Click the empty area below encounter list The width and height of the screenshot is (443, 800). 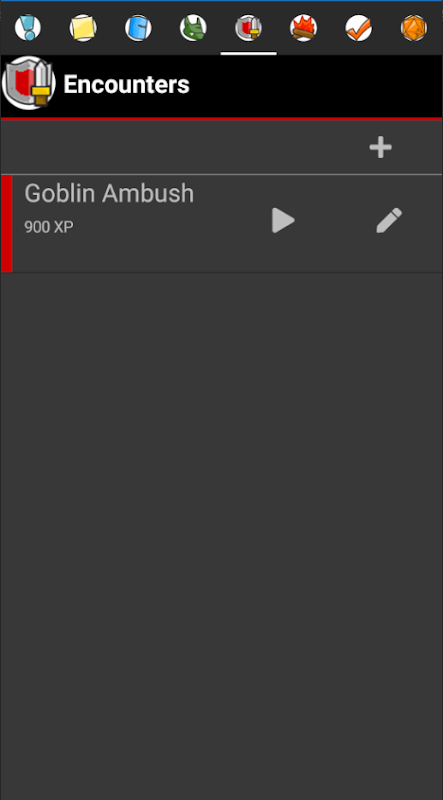[222, 536]
